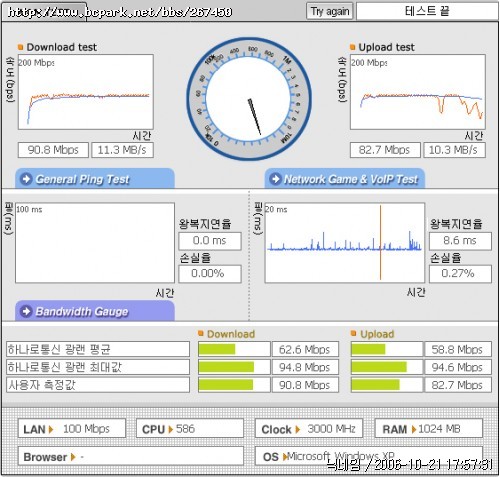
Task: Click the arrow icon beside Network Game & VoIP Test
Action: [275, 179]
